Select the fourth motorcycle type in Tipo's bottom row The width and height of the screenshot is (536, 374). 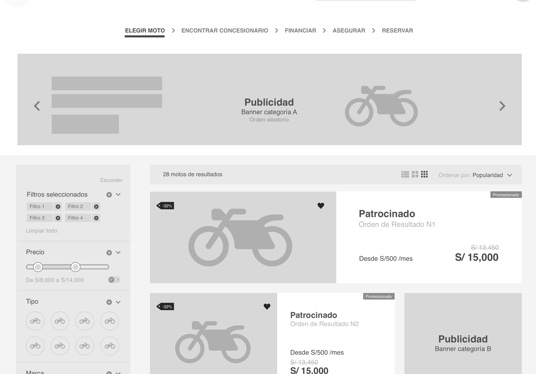tap(110, 346)
